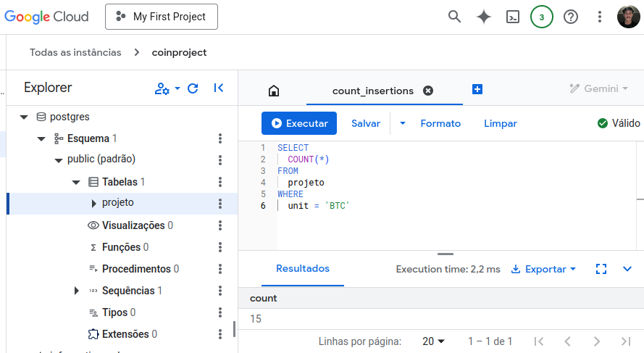The width and height of the screenshot is (644, 353).
Task: Open the home editor tab icon
Action: [x=274, y=91]
